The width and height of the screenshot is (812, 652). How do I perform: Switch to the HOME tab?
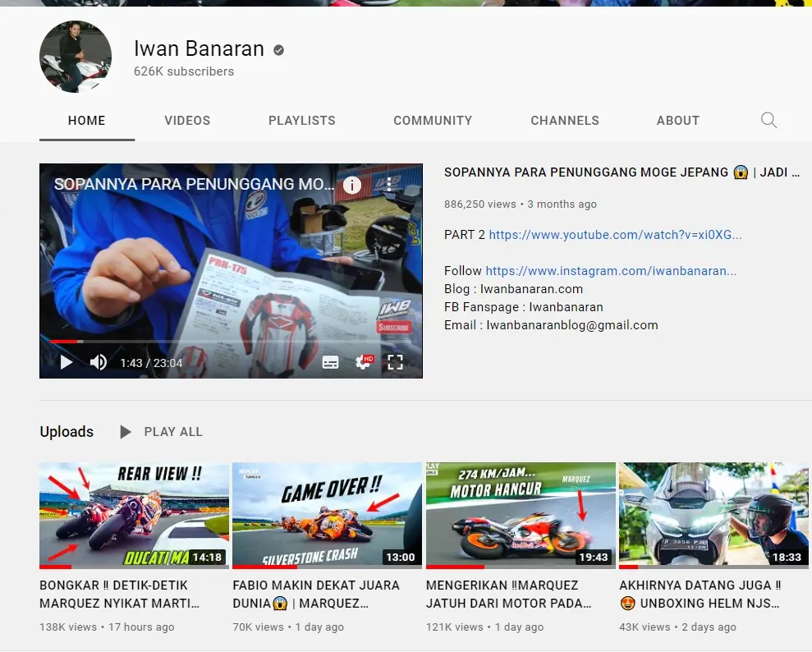click(x=86, y=121)
